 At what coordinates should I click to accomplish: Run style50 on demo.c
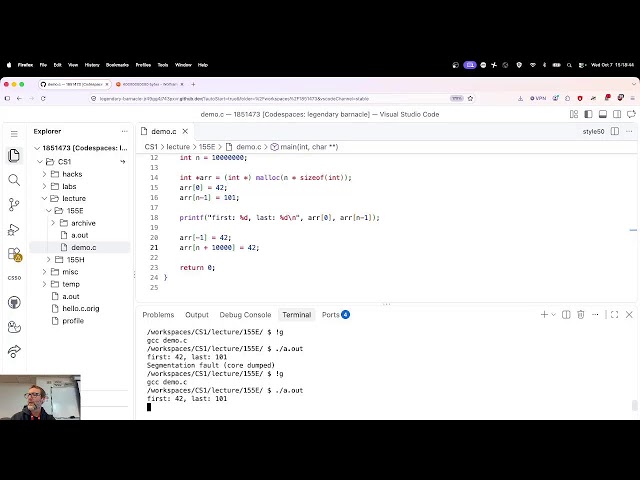pos(593,131)
